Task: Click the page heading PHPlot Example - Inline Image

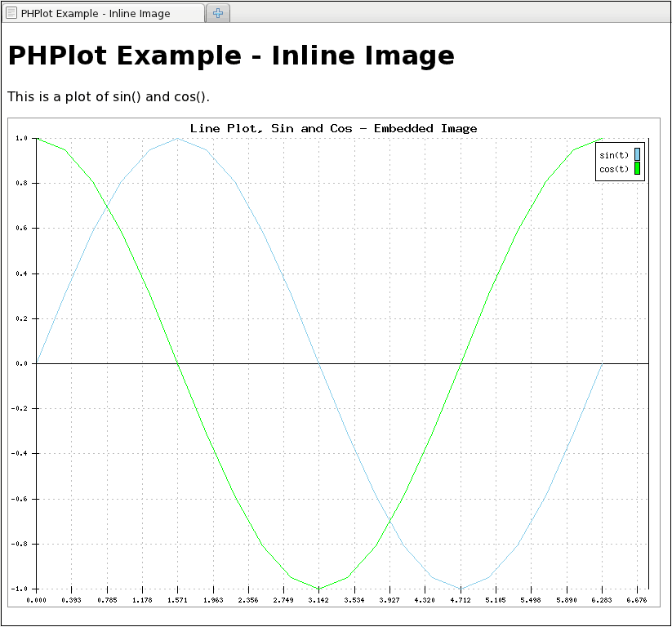Action: [x=231, y=56]
